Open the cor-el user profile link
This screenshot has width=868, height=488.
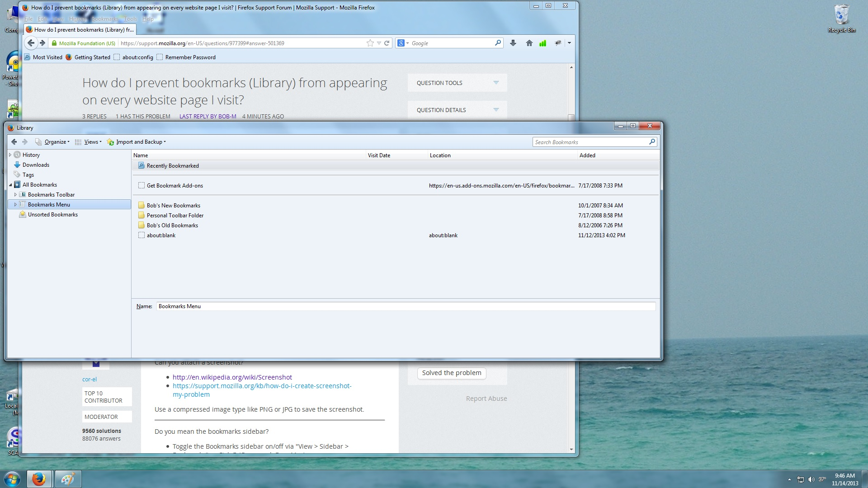pyautogui.click(x=90, y=380)
